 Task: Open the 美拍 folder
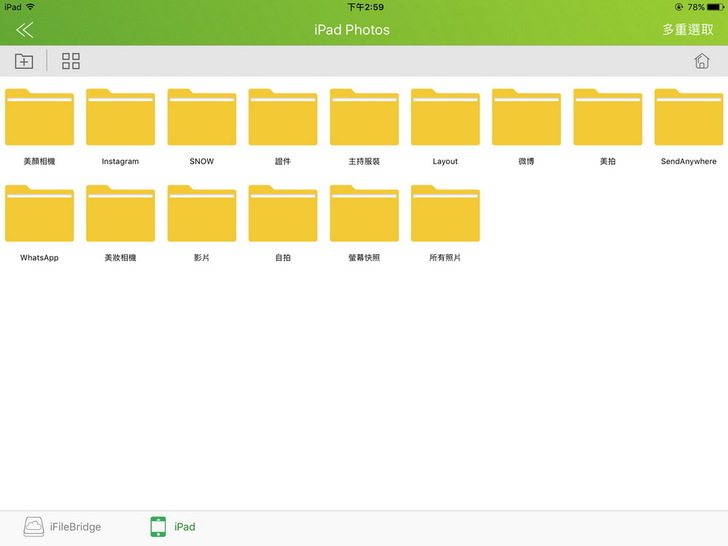tap(608, 117)
